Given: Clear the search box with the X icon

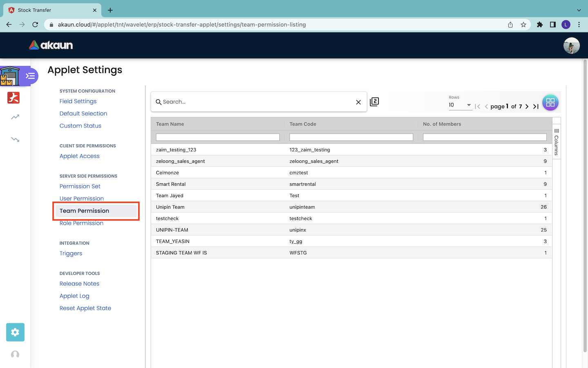Looking at the screenshot, I should [x=358, y=102].
